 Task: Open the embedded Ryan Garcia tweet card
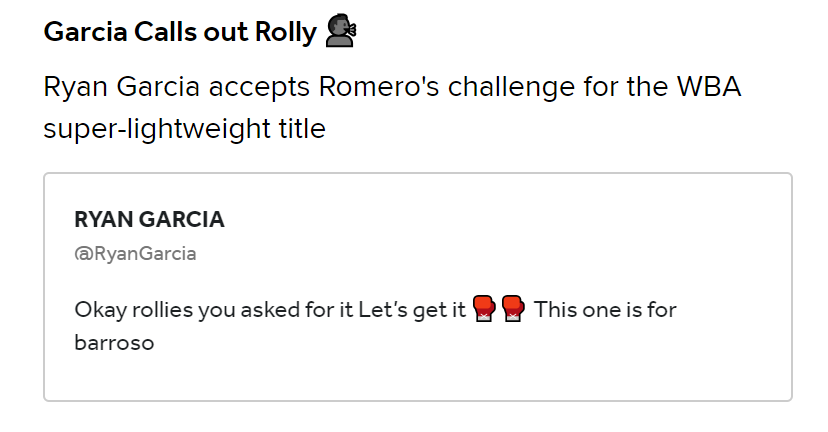tap(418, 287)
